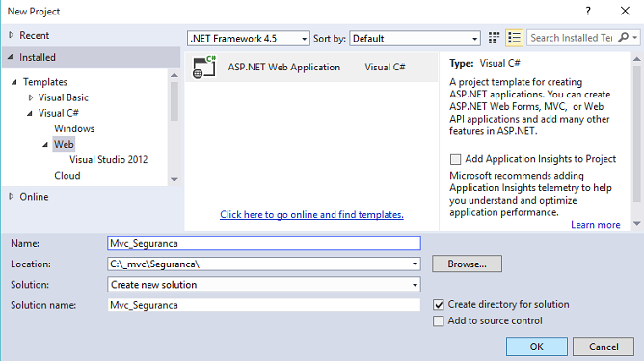The width and height of the screenshot is (644, 361).
Task: Click templates tree scroll up arrow
Action: [174, 75]
